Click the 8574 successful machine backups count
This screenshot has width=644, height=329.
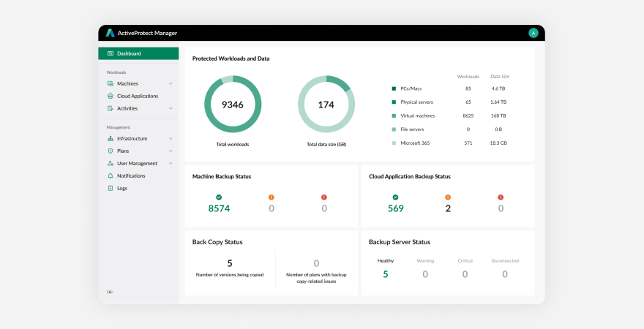(218, 208)
